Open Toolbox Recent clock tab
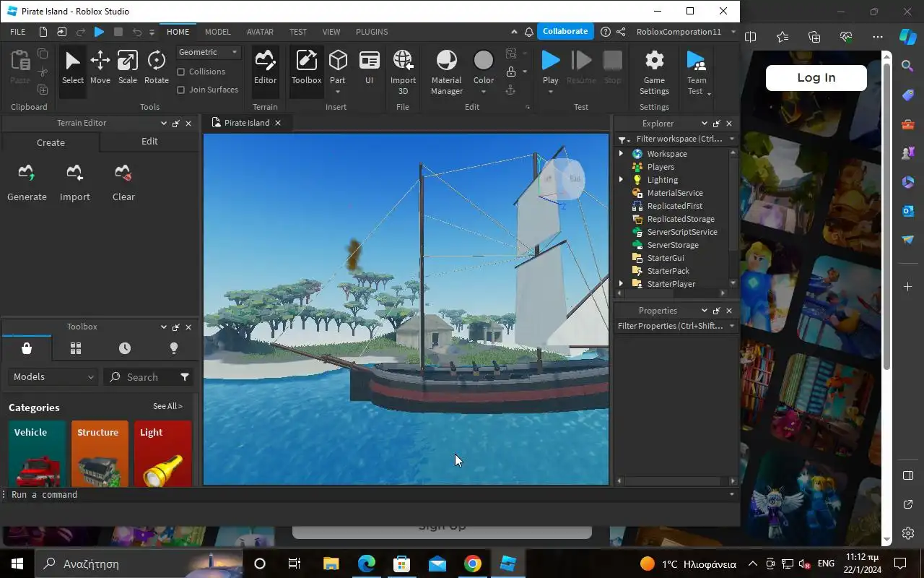 [125, 348]
